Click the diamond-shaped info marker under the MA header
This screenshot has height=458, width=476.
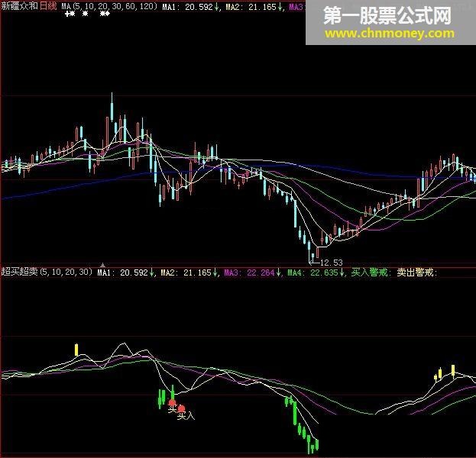pyautogui.click(x=108, y=14)
